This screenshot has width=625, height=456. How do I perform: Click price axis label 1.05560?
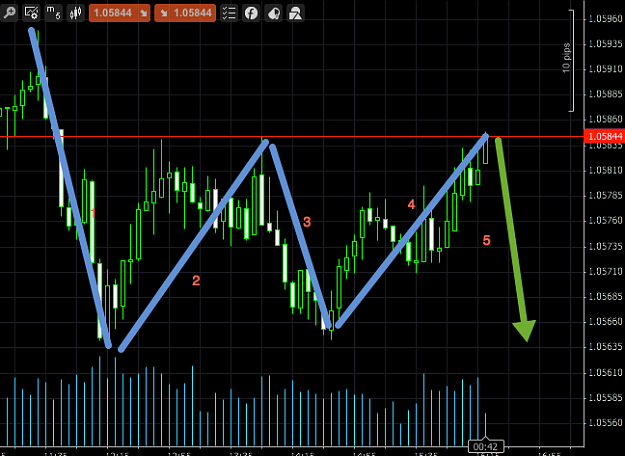pos(605,423)
